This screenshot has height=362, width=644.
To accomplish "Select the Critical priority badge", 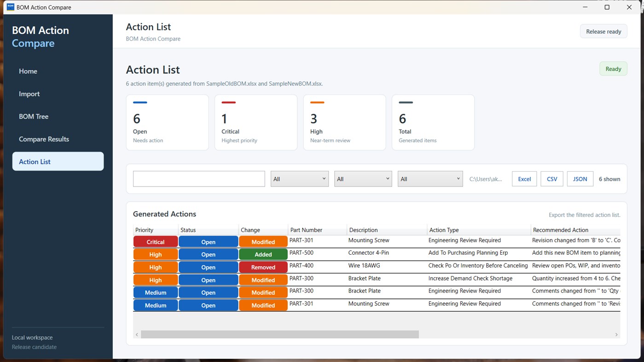I will click(156, 242).
